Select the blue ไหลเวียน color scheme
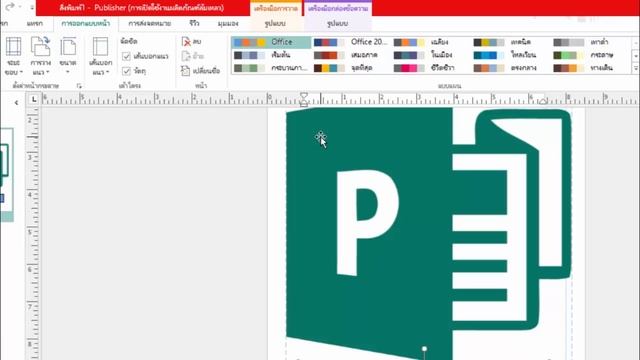Screen dimensions: 640x360 click(x=511, y=55)
